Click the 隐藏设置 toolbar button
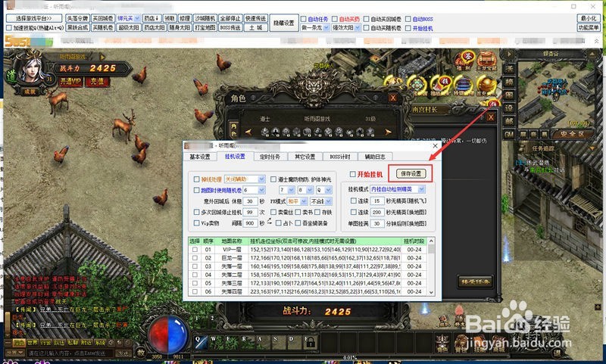The height and width of the screenshot is (364, 606). pyautogui.click(x=284, y=23)
